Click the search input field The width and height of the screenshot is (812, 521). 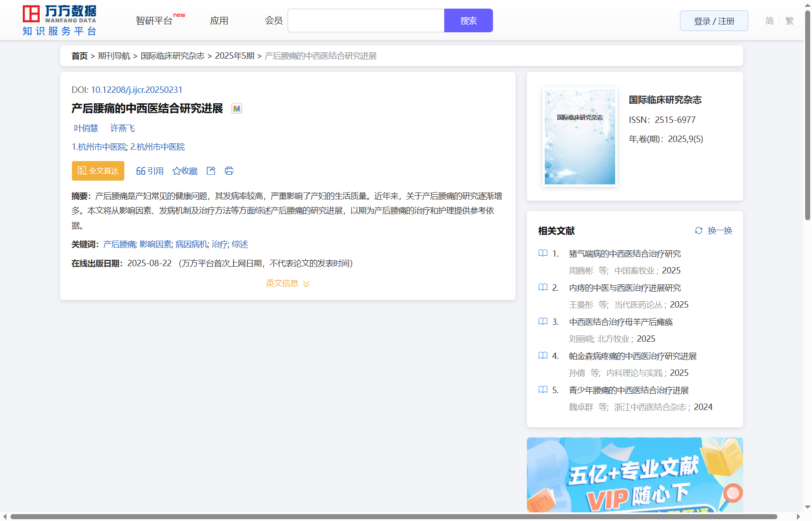click(x=366, y=21)
